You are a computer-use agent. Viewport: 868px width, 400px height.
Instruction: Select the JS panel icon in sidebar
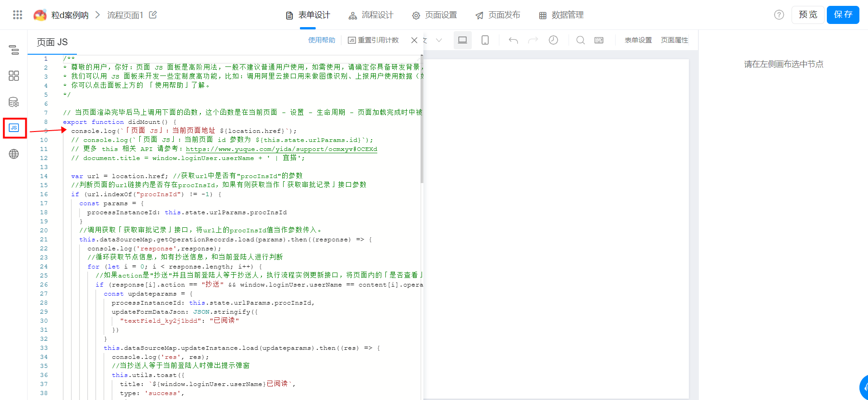click(x=14, y=128)
